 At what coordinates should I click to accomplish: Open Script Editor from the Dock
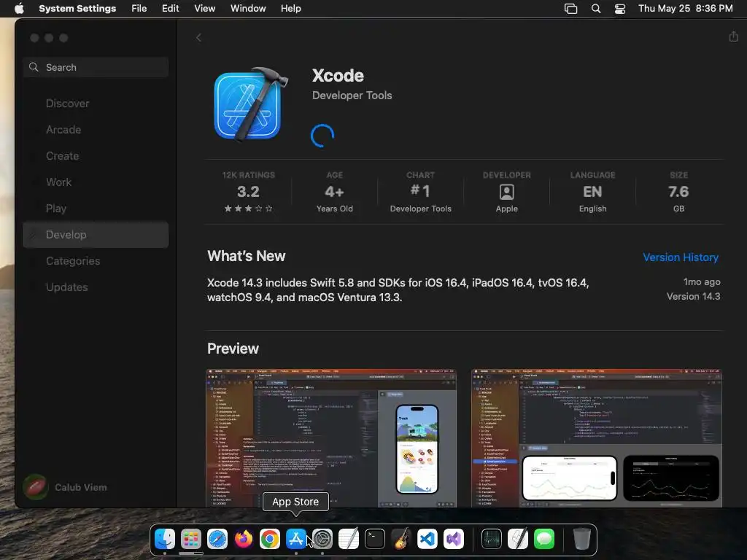[x=518, y=539]
